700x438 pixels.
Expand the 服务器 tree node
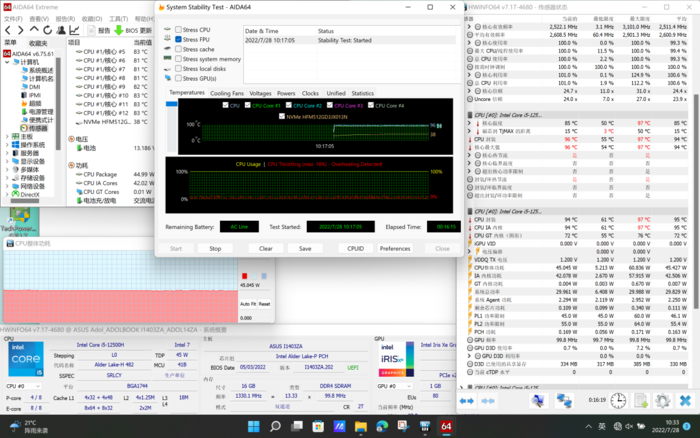7,153
